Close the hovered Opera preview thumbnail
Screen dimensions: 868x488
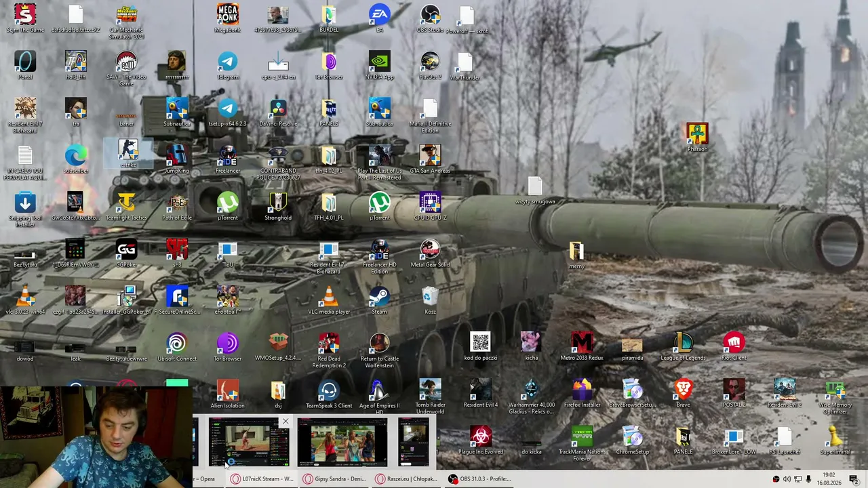tap(285, 422)
